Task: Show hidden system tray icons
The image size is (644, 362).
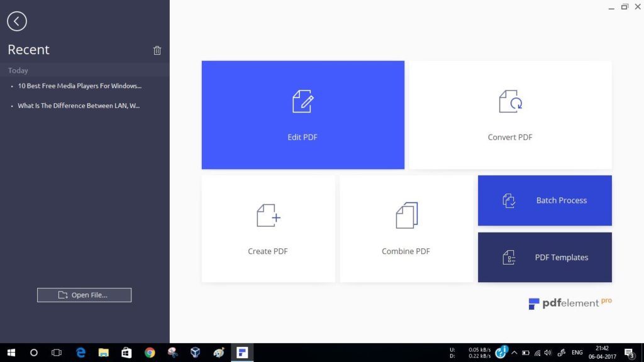Action: coord(514,353)
